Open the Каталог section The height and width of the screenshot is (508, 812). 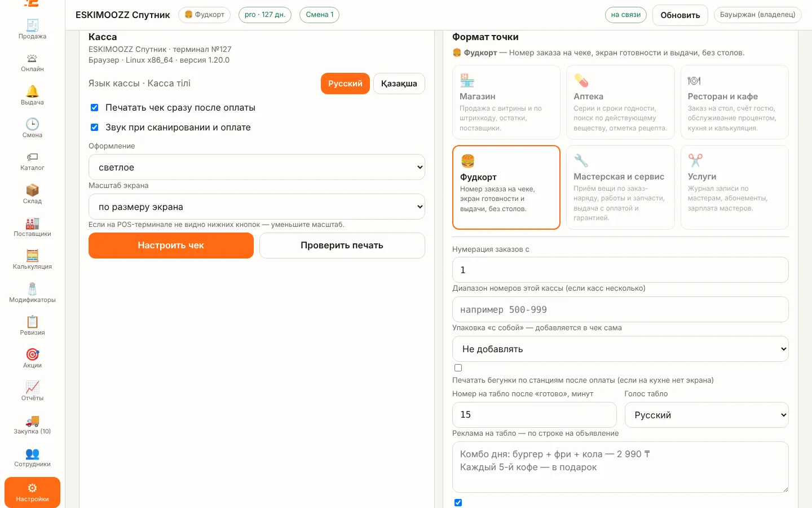32,161
